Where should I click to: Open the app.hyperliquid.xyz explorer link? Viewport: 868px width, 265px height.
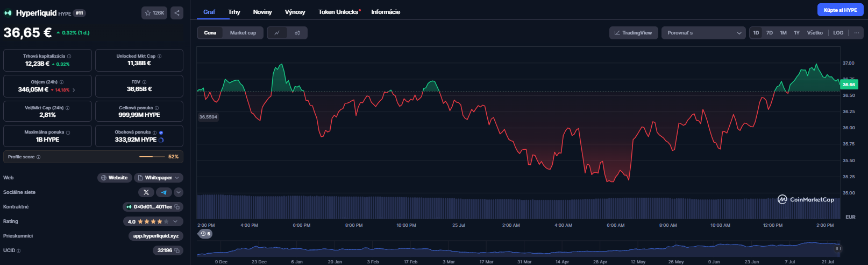pyautogui.click(x=156, y=236)
